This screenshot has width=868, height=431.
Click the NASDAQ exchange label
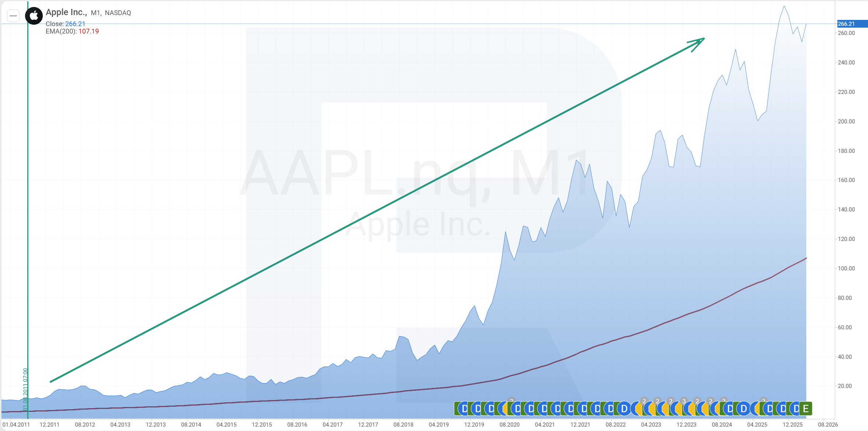[118, 13]
